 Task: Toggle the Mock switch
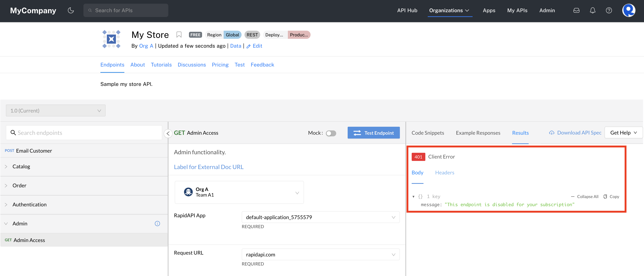[x=331, y=133]
